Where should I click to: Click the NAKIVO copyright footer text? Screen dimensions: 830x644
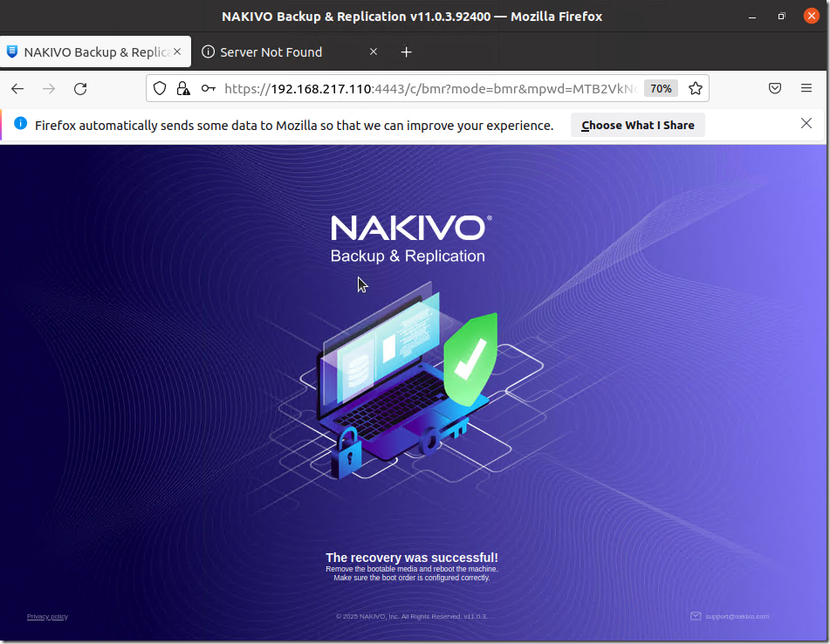click(411, 616)
